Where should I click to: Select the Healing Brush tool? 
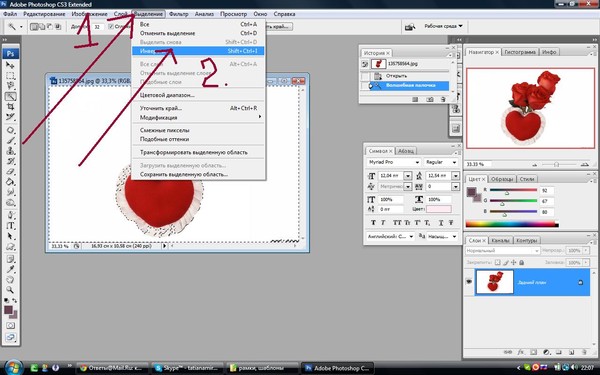click(x=10, y=130)
